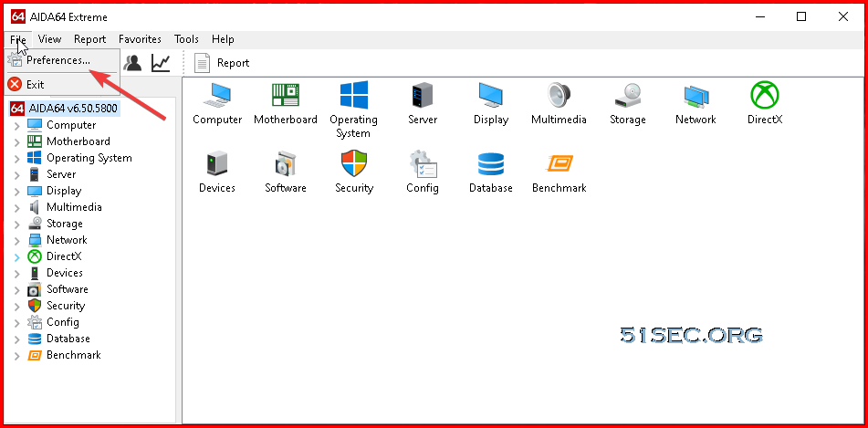Image resolution: width=868 pixels, height=428 pixels.
Task: Choose Exit in the File menu
Action: (62, 85)
